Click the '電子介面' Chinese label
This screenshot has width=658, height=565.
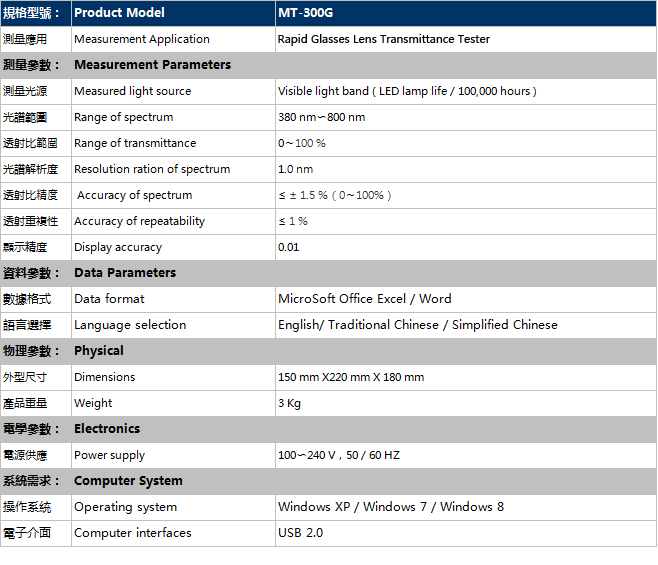pyautogui.click(x=27, y=533)
